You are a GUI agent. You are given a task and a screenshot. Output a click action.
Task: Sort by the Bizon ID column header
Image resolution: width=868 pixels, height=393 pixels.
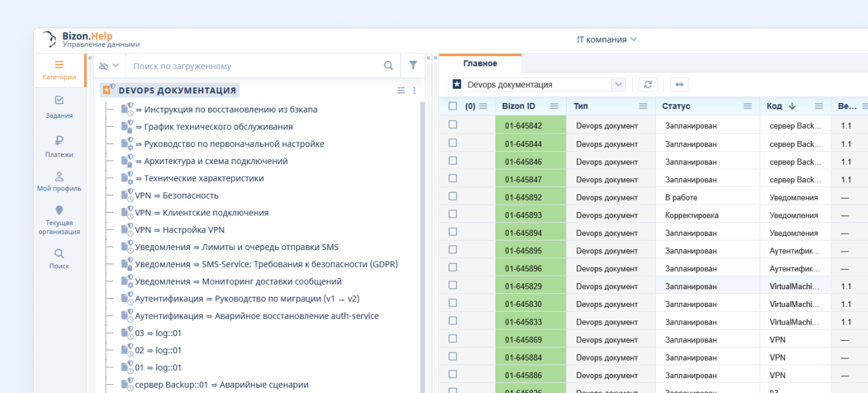point(519,106)
